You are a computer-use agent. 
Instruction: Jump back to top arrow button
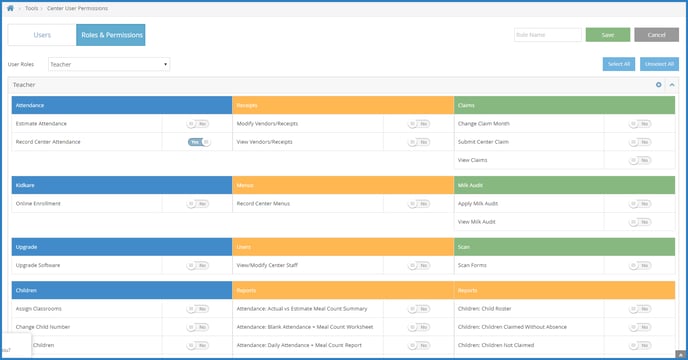[681, 354]
